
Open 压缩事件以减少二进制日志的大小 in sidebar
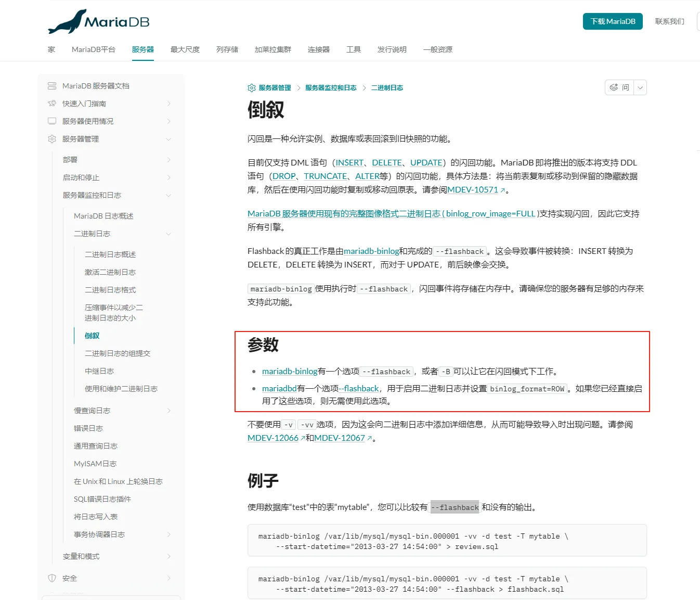click(114, 313)
